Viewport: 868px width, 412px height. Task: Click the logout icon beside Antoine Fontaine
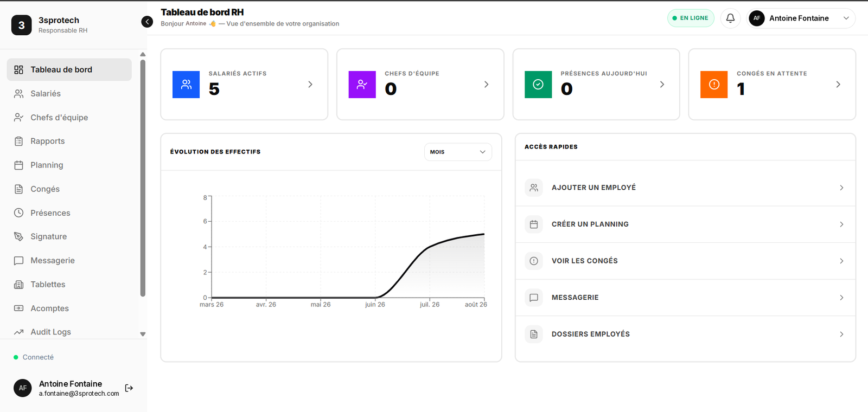(129, 388)
